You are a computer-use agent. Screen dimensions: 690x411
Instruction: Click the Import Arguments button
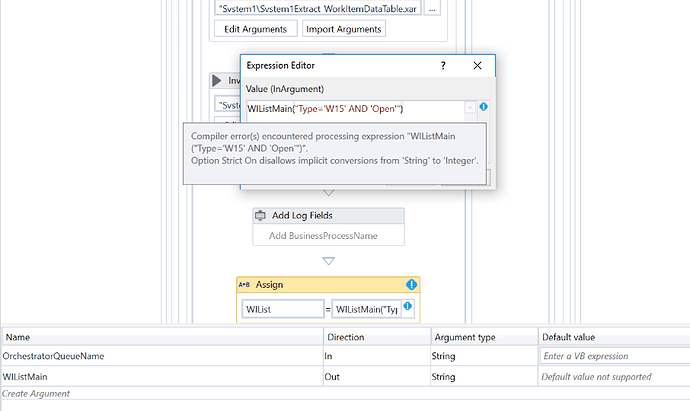(x=344, y=29)
